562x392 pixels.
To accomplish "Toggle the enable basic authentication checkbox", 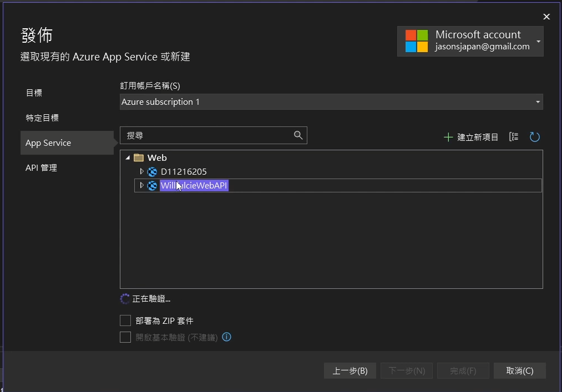I will click(125, 337).
